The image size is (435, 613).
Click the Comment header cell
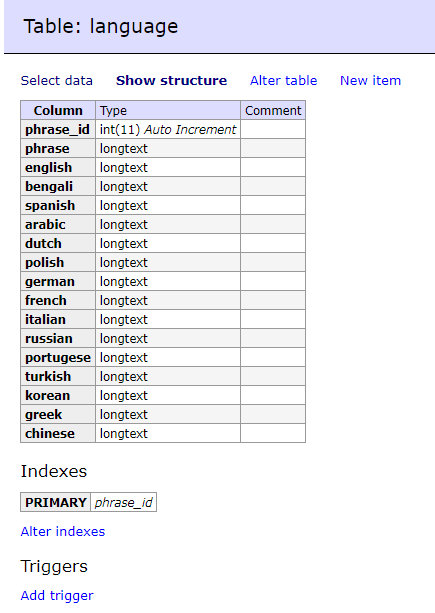(273, 110)
